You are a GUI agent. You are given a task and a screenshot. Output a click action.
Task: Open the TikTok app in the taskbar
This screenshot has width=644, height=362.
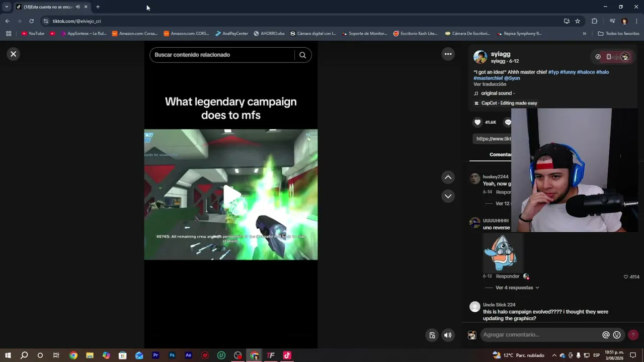[x=287, y=355]
